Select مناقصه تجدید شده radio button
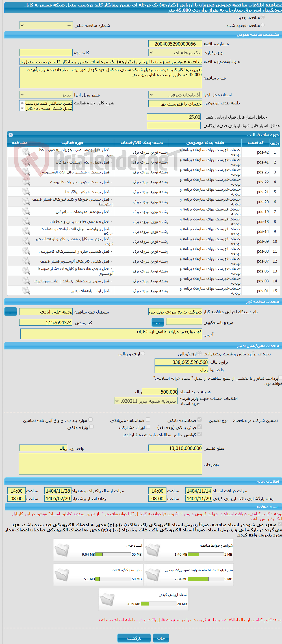Image resolution: width=282 pixels, height=644 pixels. click(263, 25)
